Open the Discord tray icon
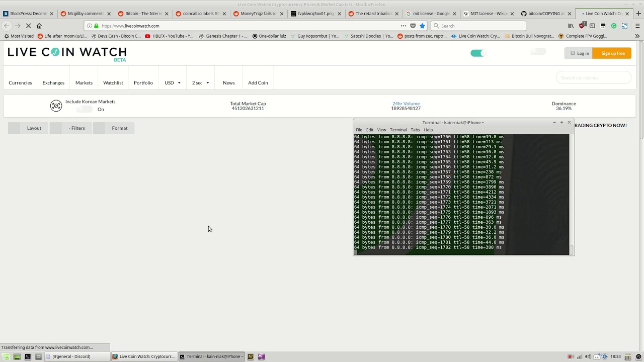644x362 pixels. [x=597, y=356]
